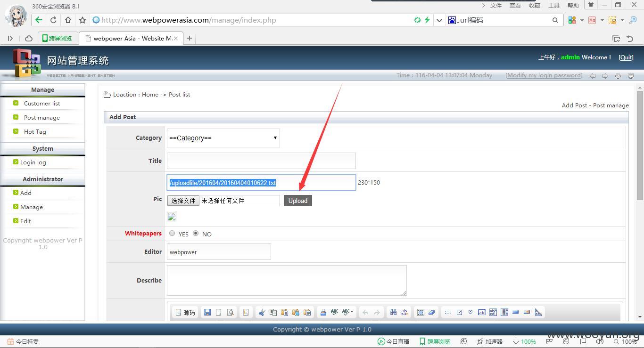Open Post manage in sidebar

(42, 118)
